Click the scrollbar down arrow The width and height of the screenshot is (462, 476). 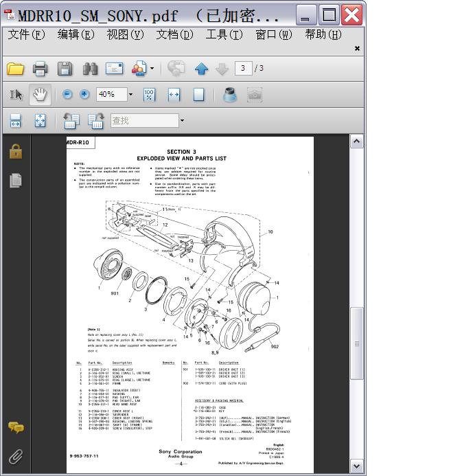point(357,466)
